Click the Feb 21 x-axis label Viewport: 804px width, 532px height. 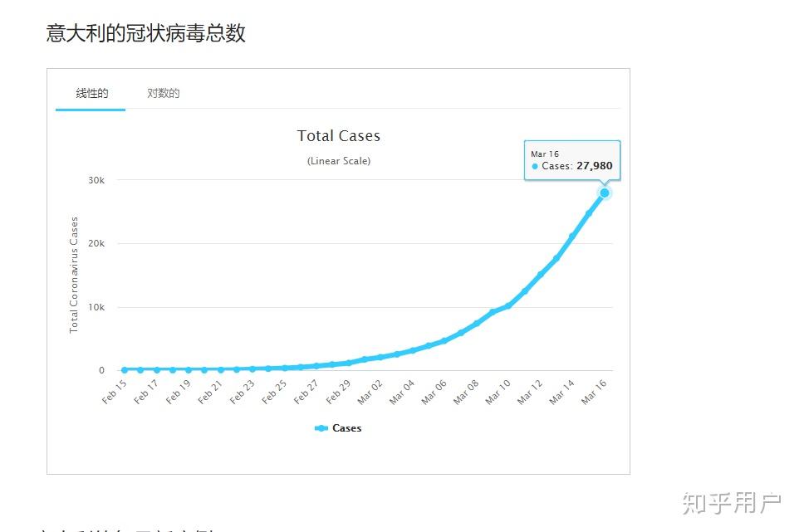[210, 391]
